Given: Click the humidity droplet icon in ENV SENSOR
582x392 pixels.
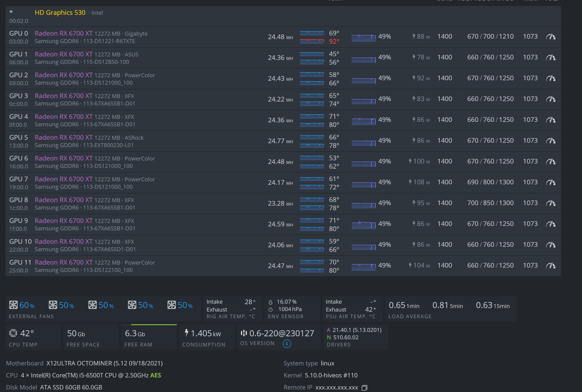Looking at the screenshot, I should tap(271, 301).
